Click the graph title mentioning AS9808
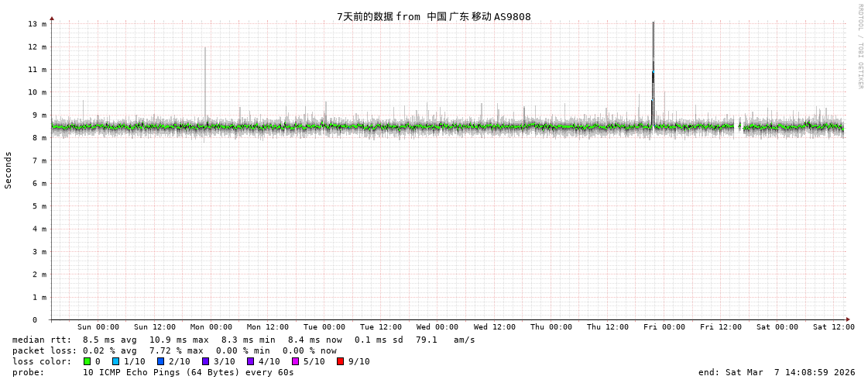868x383 pixels. point(434,16)
